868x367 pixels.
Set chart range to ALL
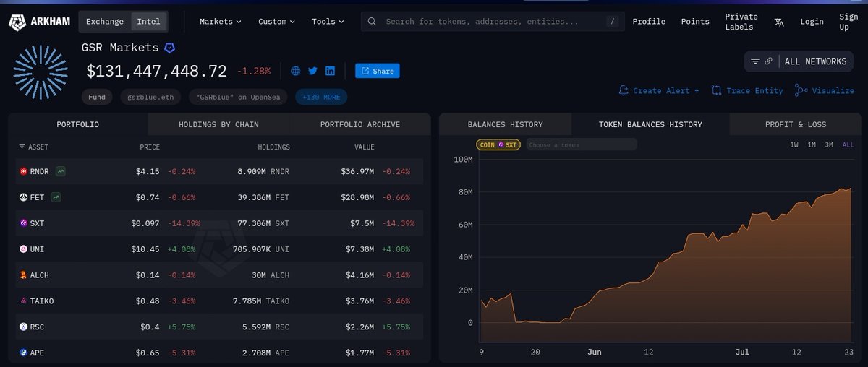[x=848, y=145]
